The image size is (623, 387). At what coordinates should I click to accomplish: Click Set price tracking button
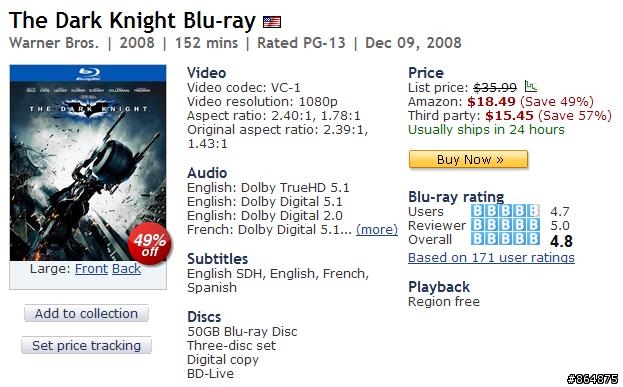(86, 345)
